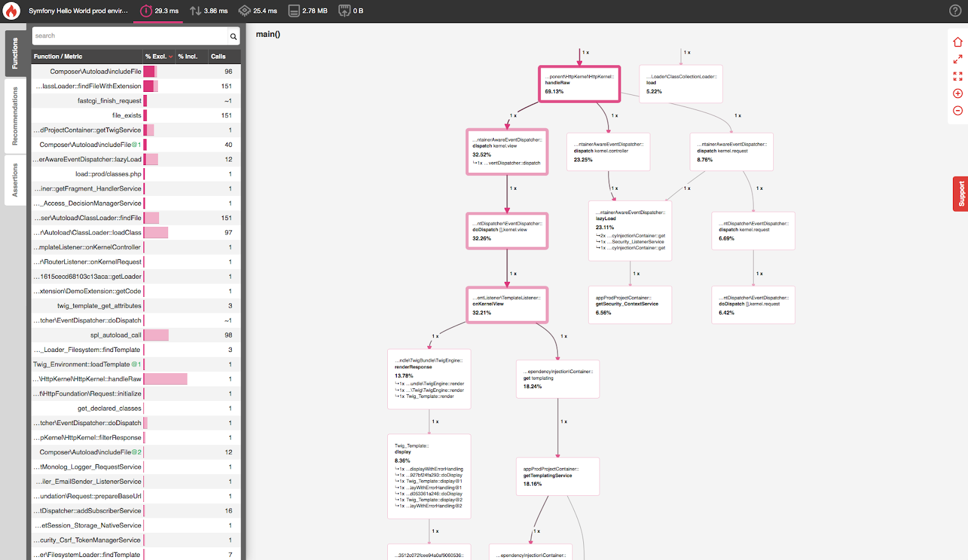Screen dimensions: 968x560
Task: Click the search magnifier icon
Action: tap(233, 36)
